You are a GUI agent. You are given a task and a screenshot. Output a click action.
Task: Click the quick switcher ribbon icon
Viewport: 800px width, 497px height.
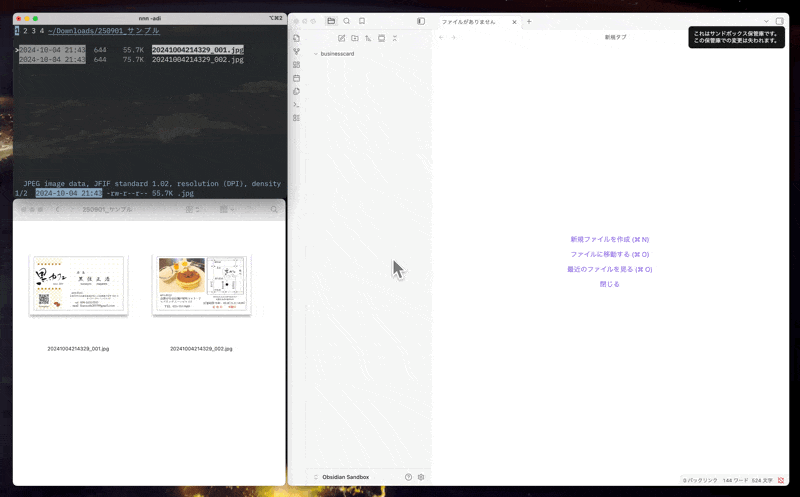[x=296, y=38]
